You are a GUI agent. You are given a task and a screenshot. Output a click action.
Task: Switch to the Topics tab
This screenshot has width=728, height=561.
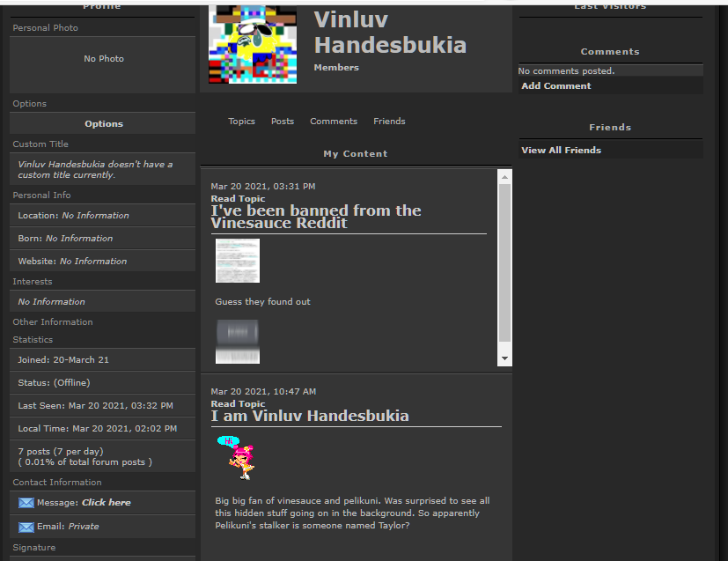[x=241, y=122]
